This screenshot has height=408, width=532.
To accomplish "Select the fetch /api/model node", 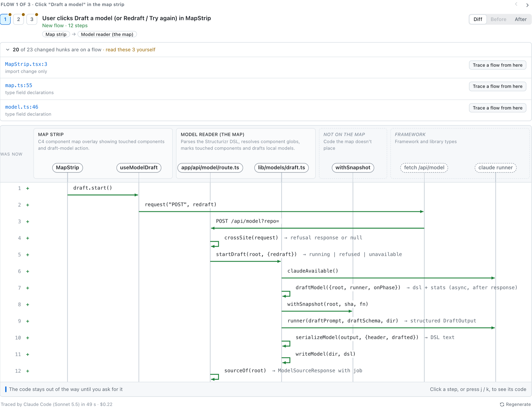I will 424,168.
